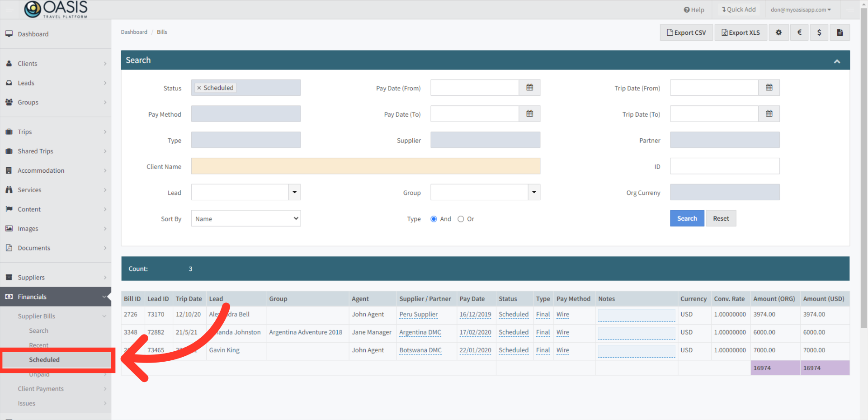Select the Or radio button for Type
The width and height of the screenshot is (868, 420).
[x=461, y=219]
